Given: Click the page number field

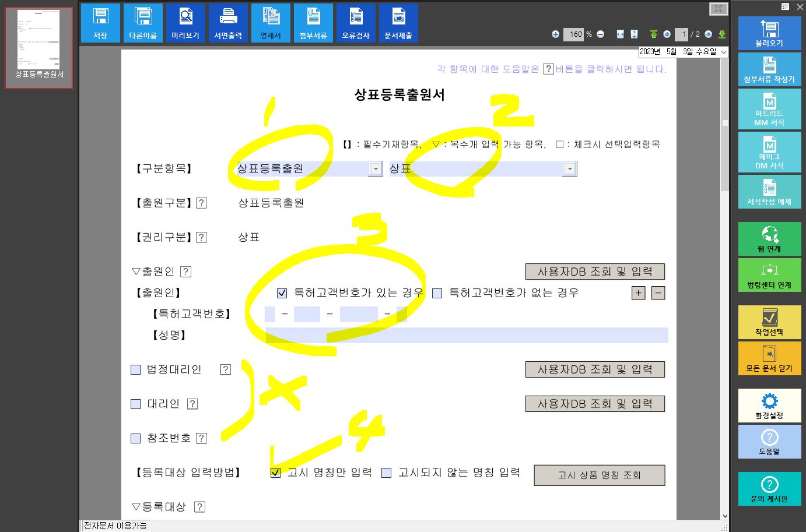Looking at the screenshot, I should click(682, 34).
